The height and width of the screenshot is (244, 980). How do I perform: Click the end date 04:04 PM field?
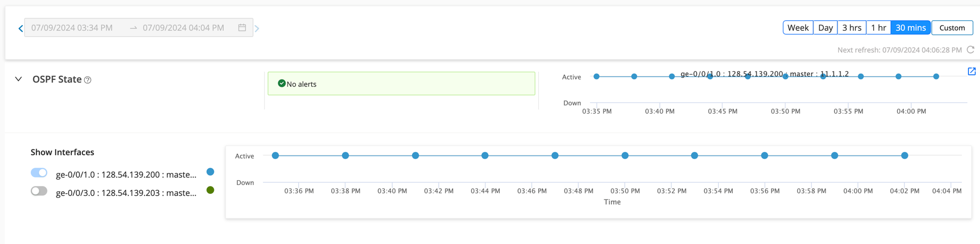coord(184,28)
